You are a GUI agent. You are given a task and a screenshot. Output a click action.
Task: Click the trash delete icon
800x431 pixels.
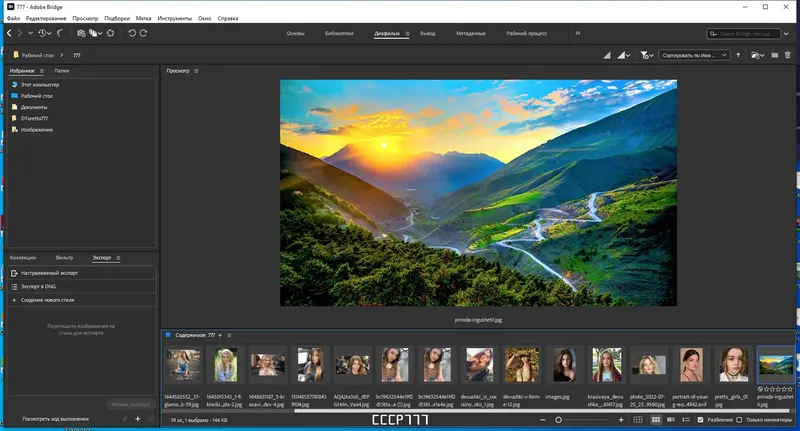pos(787,55)
